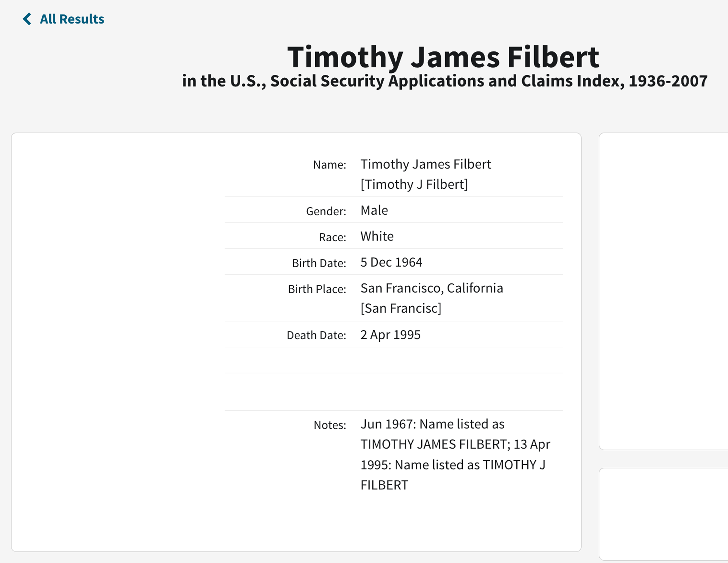The image size is (728, 563).
Task: Click the death date 2 Apr 1995
Action: pyautogui.click(x=390, y=335)
